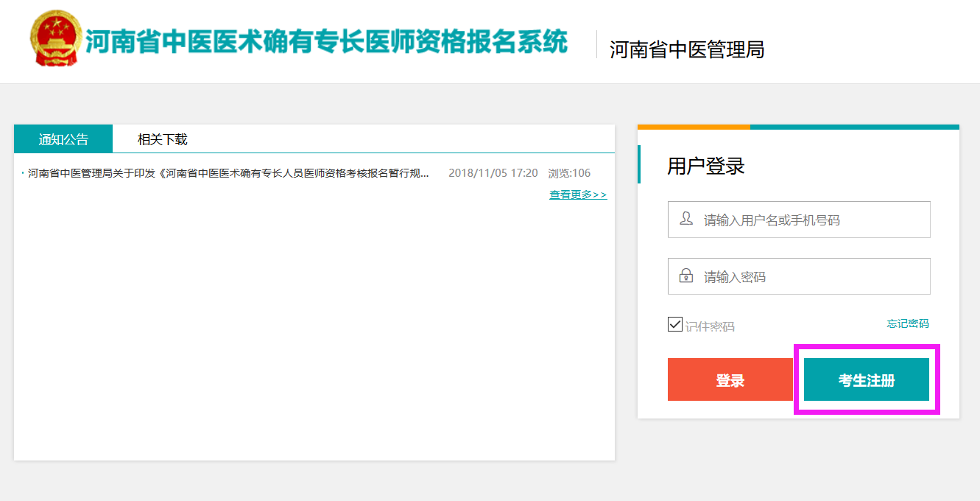The width and height of the screenshot is (980, 501).
Task: Click the 河南省中医管理局 header text
Action: [686, 49]
